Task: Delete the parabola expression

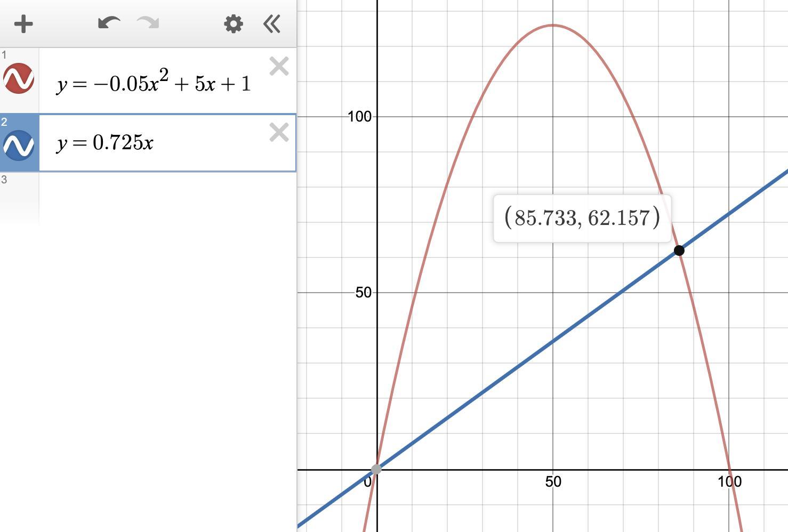Action: pos(279,67)
